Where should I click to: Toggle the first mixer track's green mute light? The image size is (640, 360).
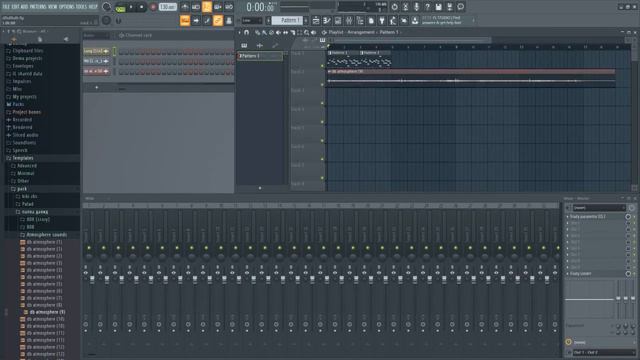point(89,248)
